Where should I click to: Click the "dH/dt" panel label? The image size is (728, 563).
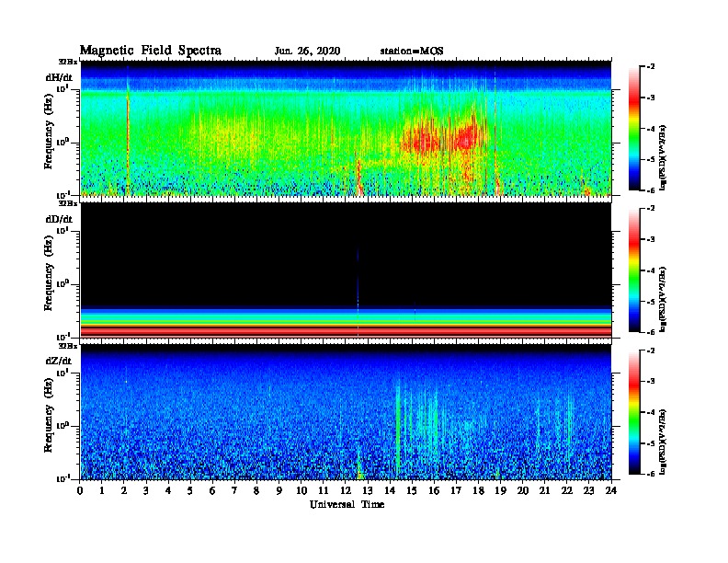point(59,78)
